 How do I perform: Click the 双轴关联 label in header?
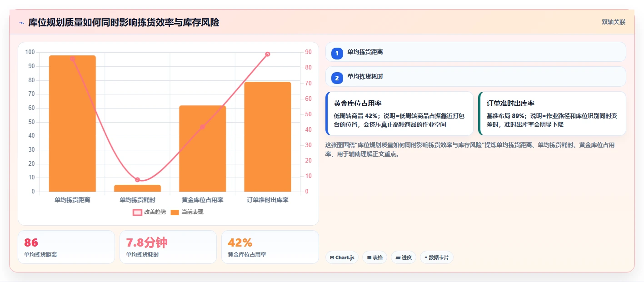pyautogui.click(x=614, y=22)
